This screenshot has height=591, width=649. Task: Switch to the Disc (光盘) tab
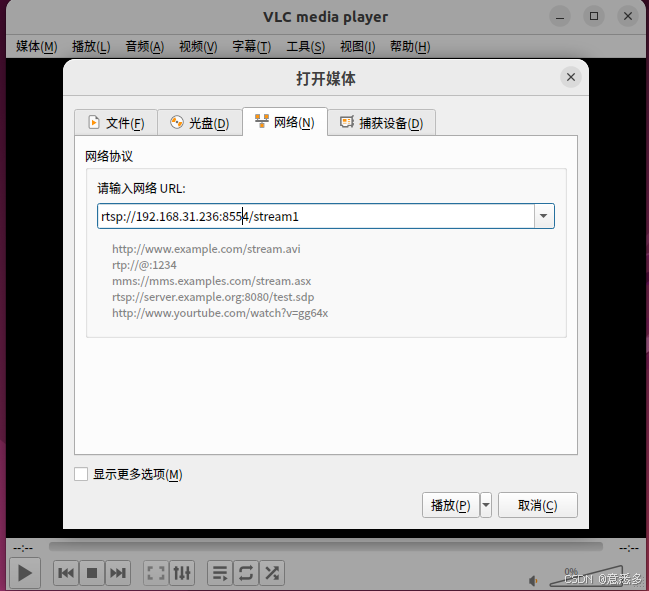(200, 123)
